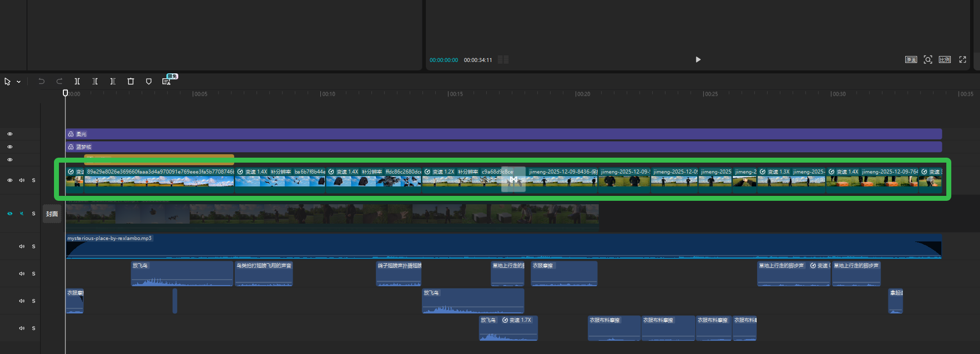The width and height of the screenshot is (980, 354).
Task: Click the delete right of playhead tool
Action: [x=113, y=81]
